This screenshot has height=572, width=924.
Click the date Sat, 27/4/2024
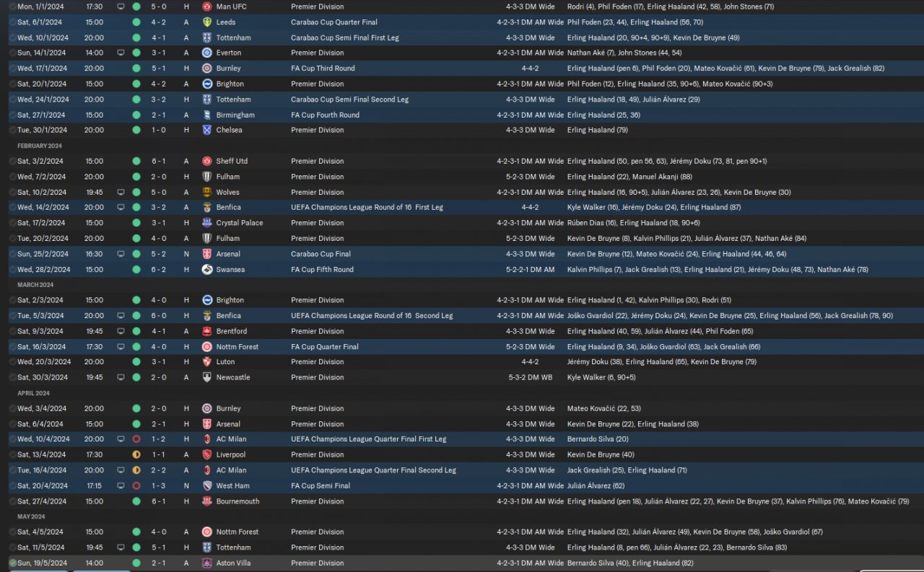(43, 501)
